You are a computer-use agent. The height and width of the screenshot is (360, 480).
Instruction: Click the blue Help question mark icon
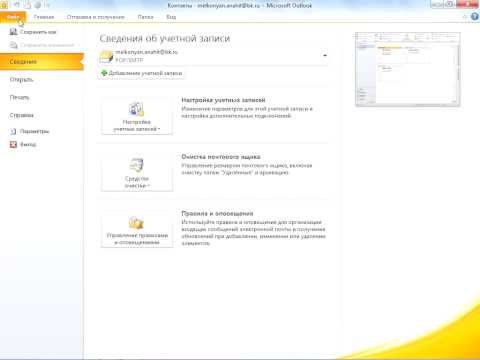475,17
